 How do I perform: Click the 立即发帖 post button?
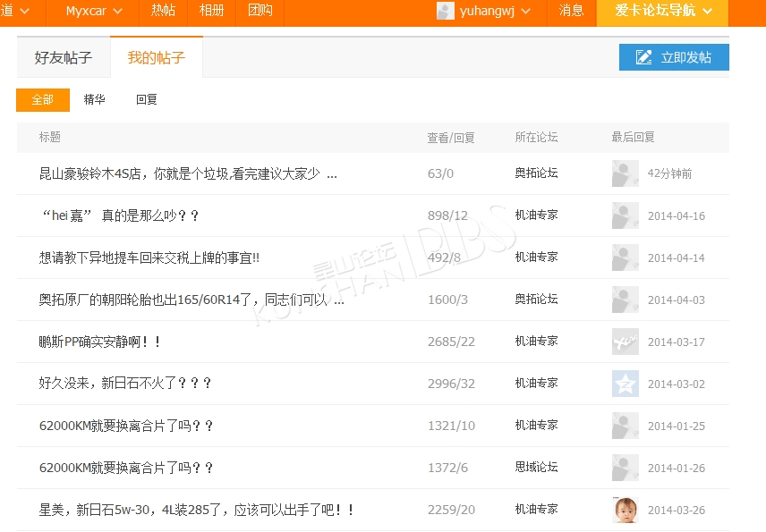pos(674,57)
